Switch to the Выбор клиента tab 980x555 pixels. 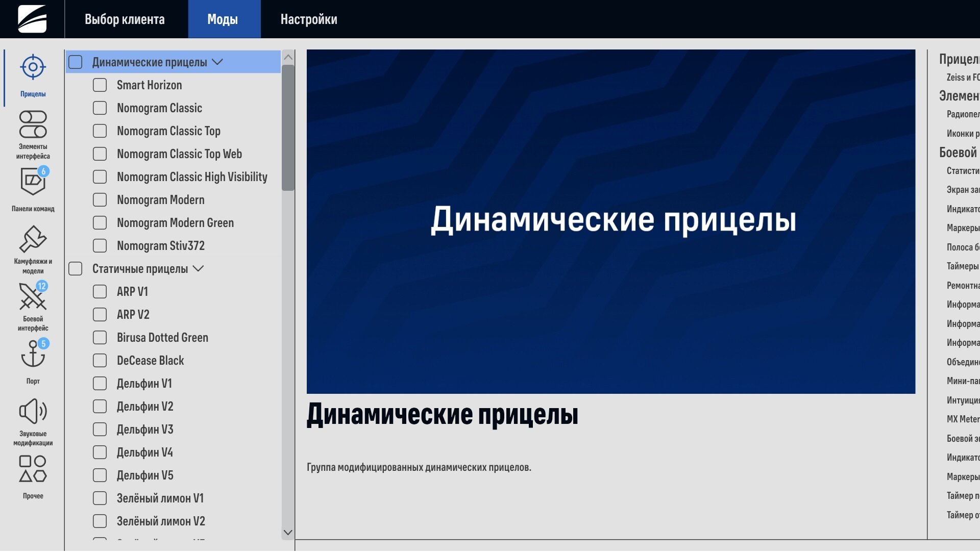(125, 19)
